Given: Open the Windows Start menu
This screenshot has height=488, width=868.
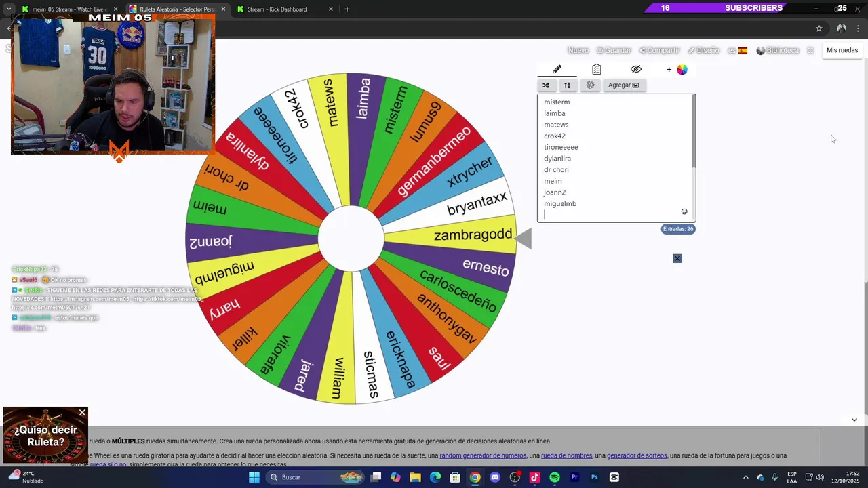Looking at the screenshot, I should [x=254, y=477].
